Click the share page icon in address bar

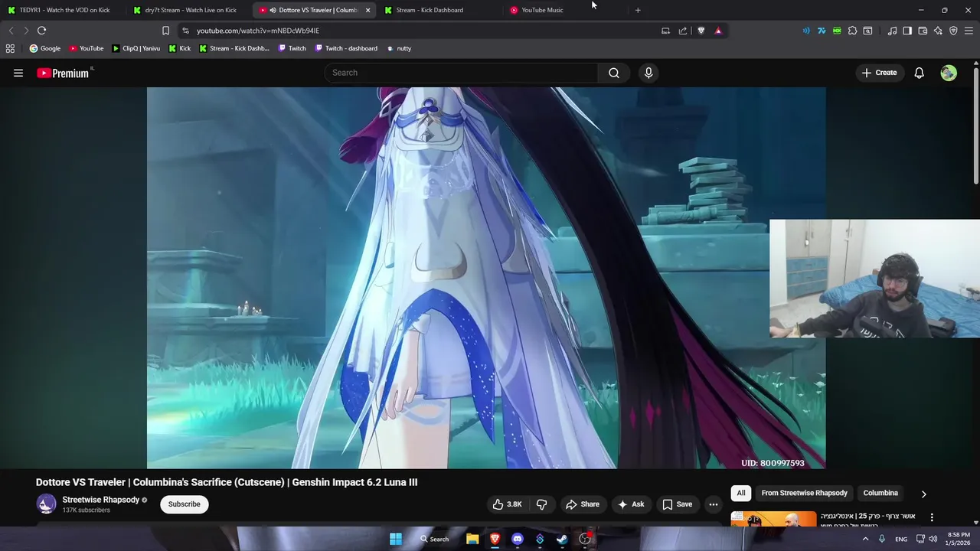click(683, 31)
